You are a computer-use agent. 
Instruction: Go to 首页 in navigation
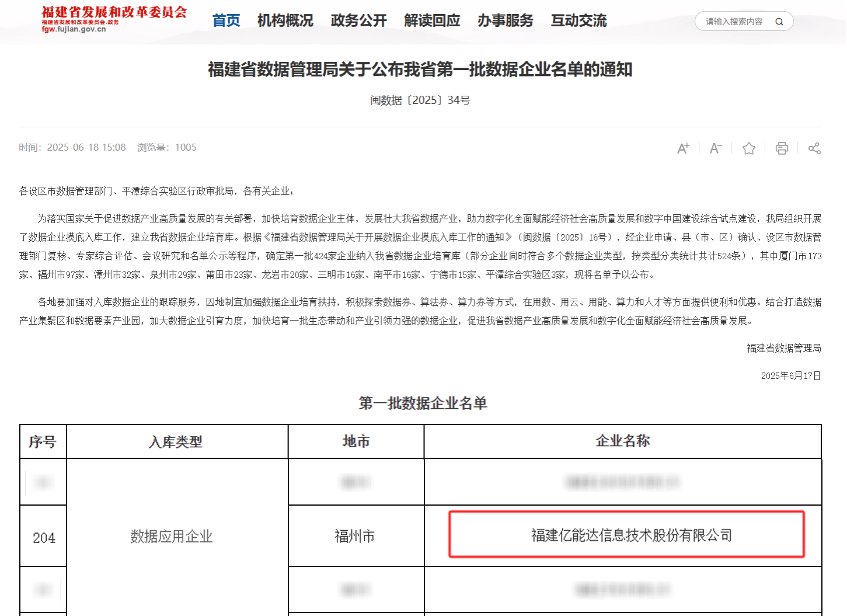(x=226, y=21)
